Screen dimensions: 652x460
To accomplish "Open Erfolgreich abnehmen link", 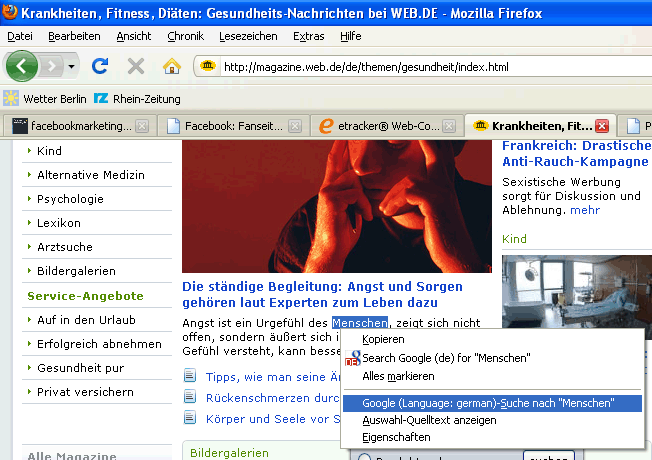I will 99,344.
